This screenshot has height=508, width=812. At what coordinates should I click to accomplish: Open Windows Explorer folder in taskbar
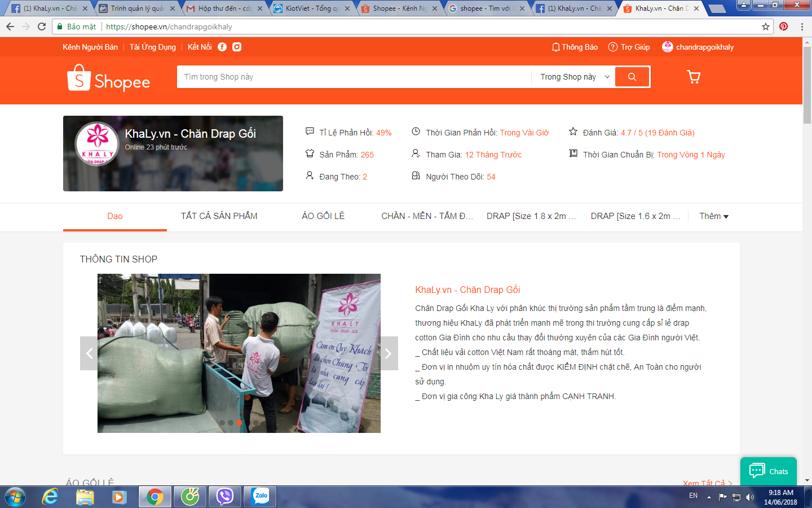pos(85,497)
